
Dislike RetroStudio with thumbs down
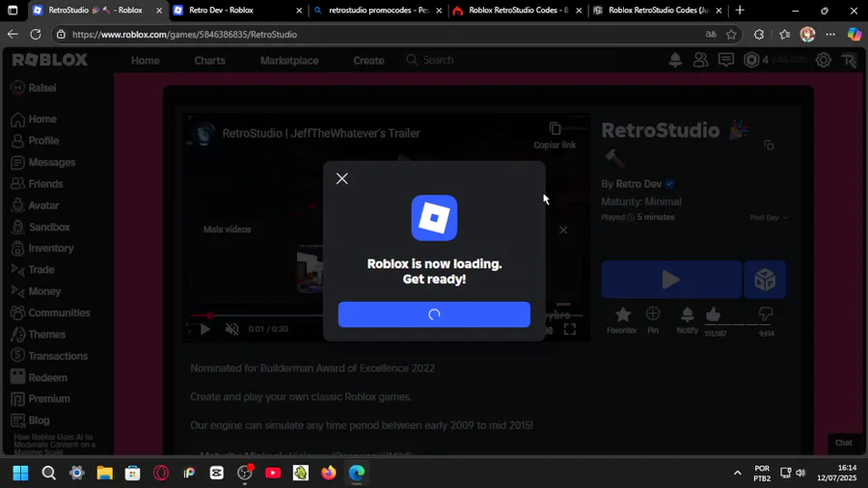pyautogui.click(x=766, y=315)
